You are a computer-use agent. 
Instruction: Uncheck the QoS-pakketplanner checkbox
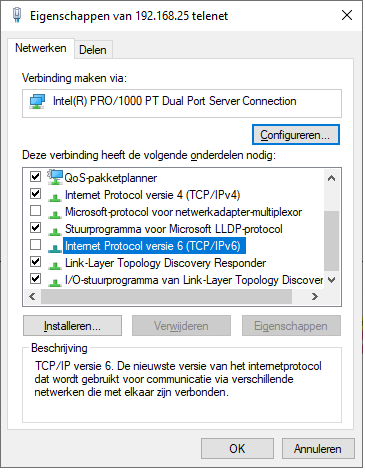coord(35,176)
